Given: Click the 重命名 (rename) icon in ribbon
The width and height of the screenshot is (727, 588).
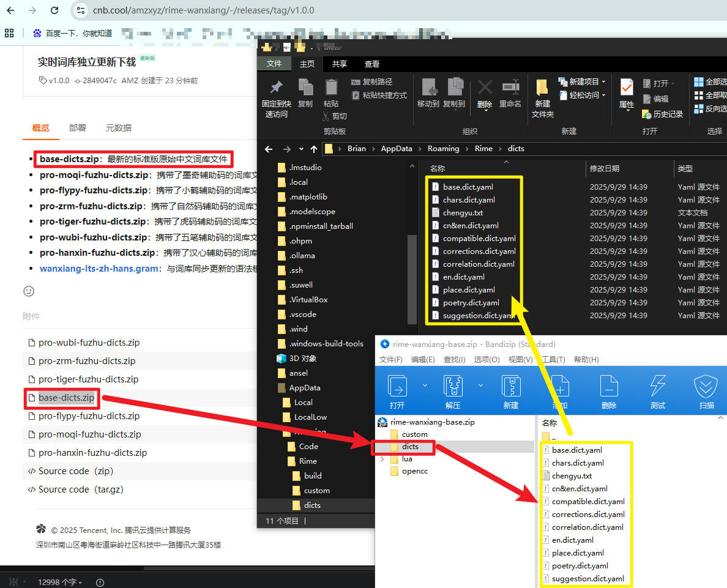Looking at the screenshot, I should [x=510, y=88].
